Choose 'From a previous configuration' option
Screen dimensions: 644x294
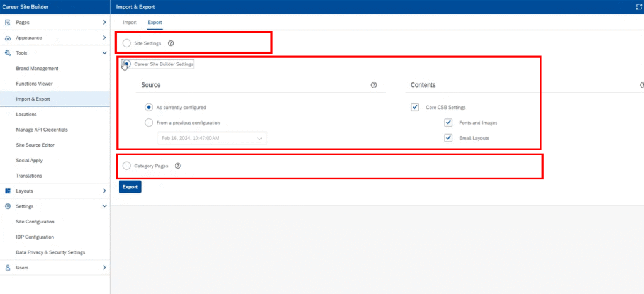point(149,123)
